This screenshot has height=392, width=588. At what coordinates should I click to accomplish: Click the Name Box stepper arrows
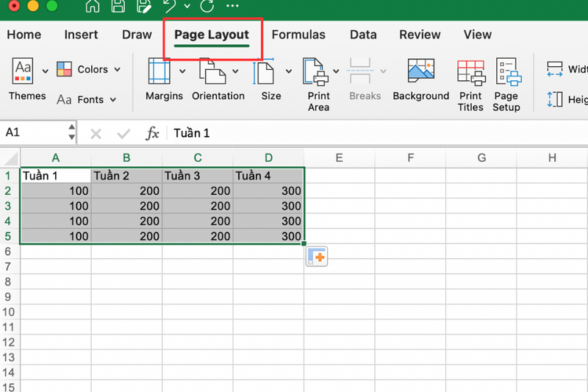[x=71, y=132]
